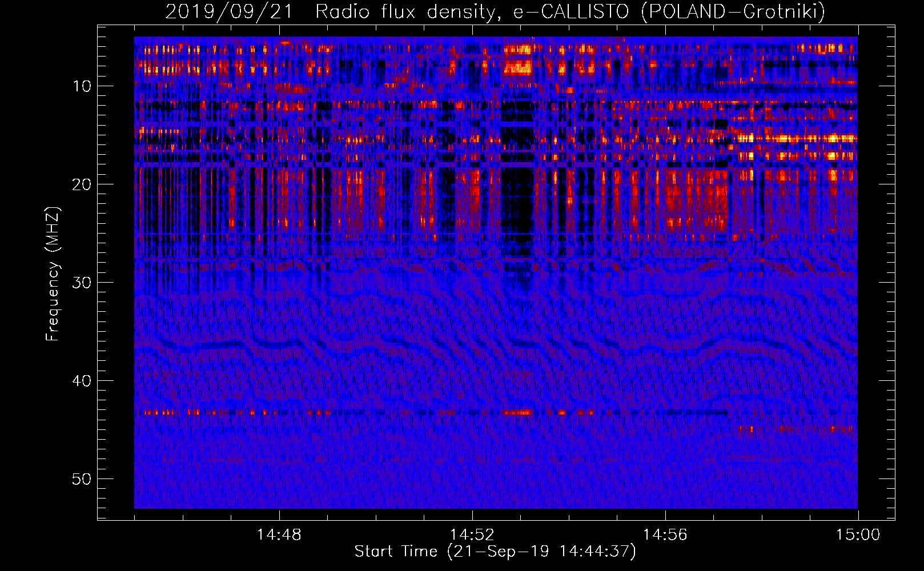Click the 30 MHz frequency tick label
924x571 pixels.
[82, 283]
